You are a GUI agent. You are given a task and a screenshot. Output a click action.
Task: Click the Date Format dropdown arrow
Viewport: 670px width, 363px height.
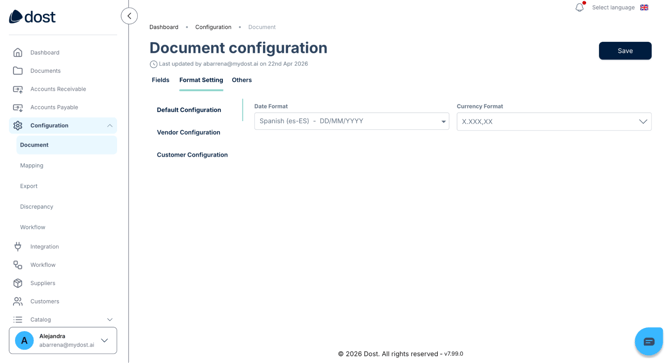(x=444, y=122)
